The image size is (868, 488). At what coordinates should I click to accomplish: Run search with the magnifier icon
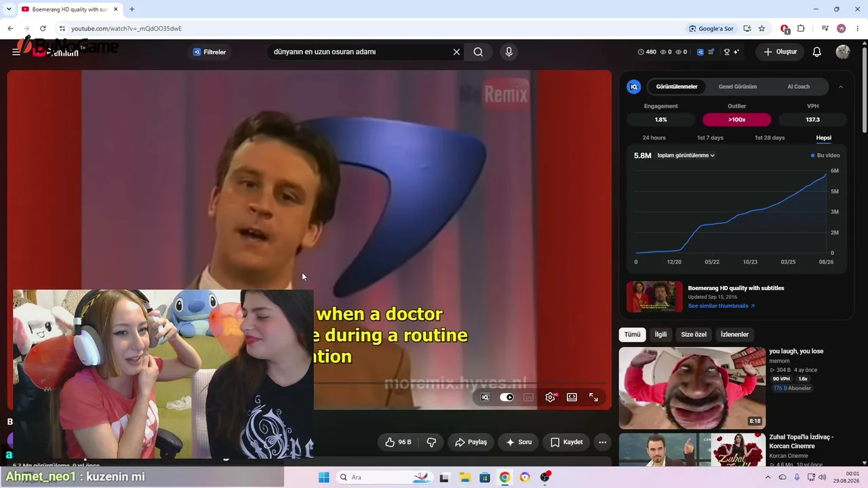click(x=478, y=52)
